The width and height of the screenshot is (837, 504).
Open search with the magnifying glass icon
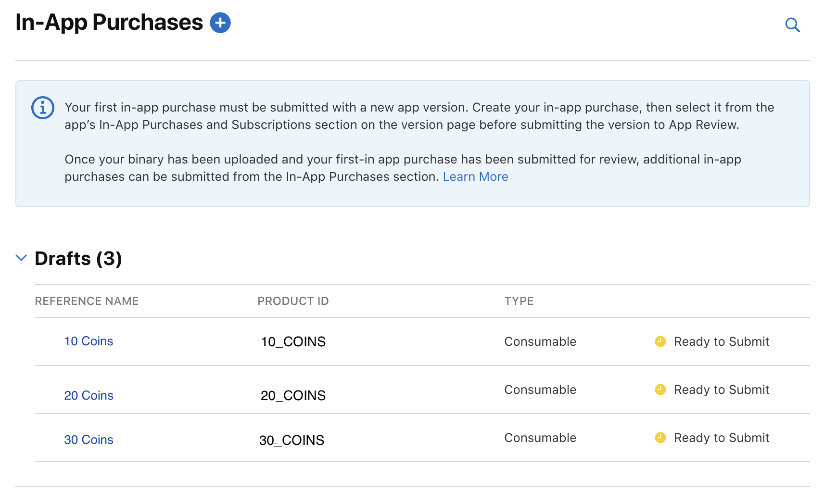tap(792, 25)
